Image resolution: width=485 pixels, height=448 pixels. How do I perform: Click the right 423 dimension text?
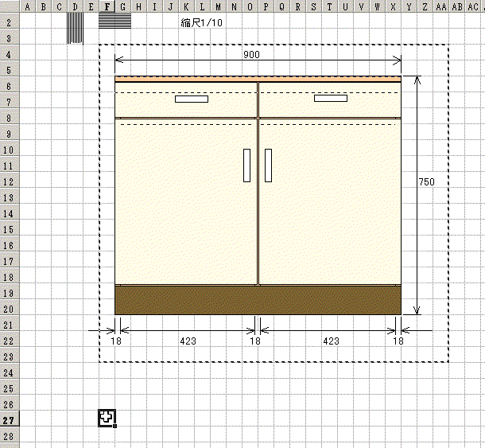click(x=332, y=341)
